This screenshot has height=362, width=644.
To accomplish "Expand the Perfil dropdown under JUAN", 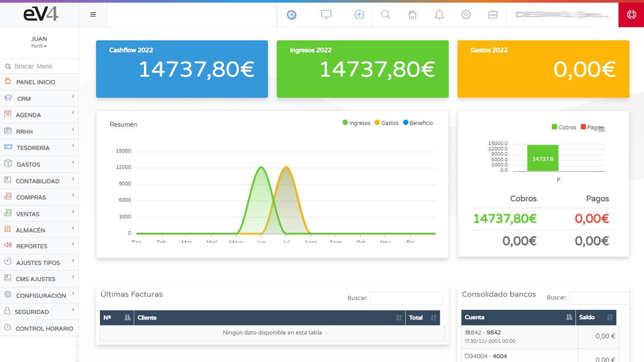I will (x=39, y=46).
